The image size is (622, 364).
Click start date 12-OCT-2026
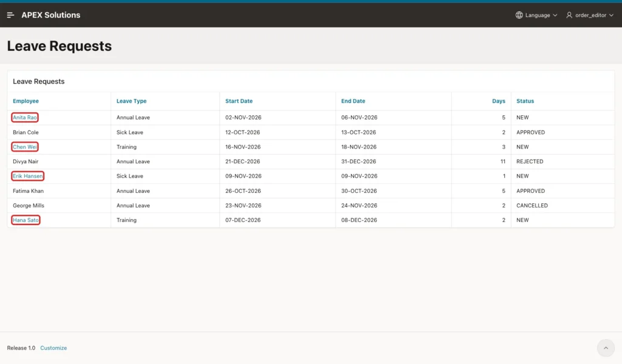243,132
